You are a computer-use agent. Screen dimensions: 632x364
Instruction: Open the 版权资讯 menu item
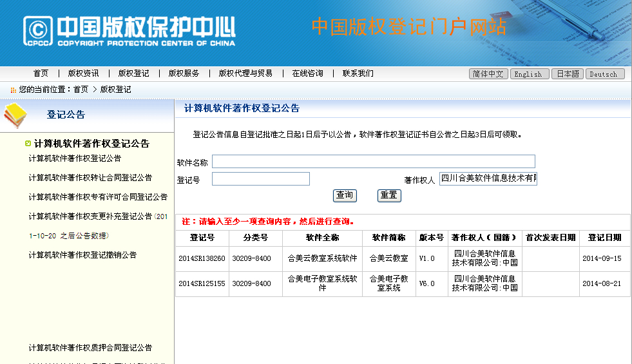[83, 73]
